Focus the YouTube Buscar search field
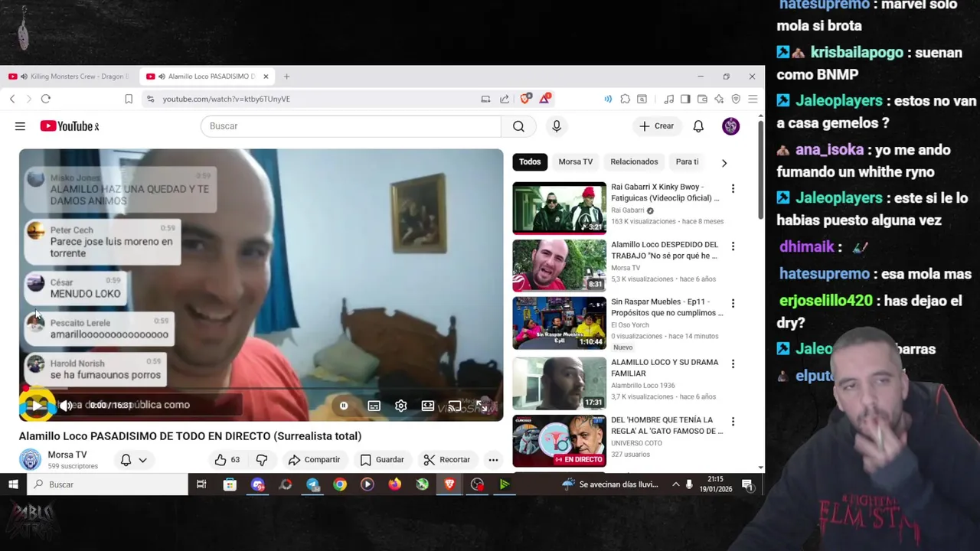The image size is (980, 551). pyautogui.click(x=351, y=126)
